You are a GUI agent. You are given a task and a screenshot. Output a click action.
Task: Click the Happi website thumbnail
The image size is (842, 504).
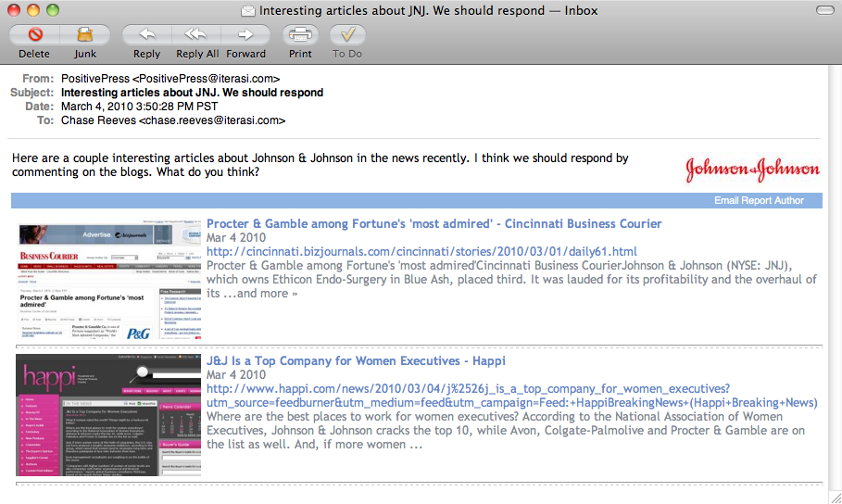point(108,415)
